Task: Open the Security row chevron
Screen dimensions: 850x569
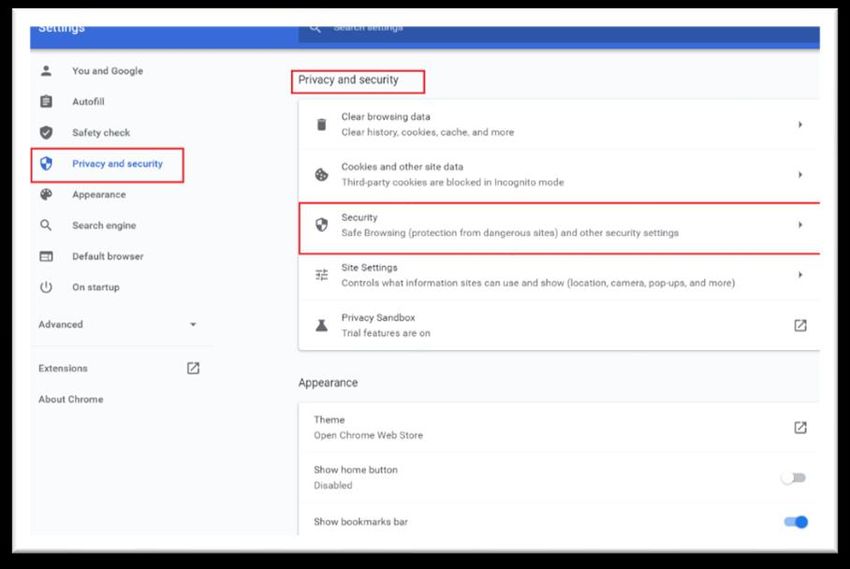Action: coord(800,224)
